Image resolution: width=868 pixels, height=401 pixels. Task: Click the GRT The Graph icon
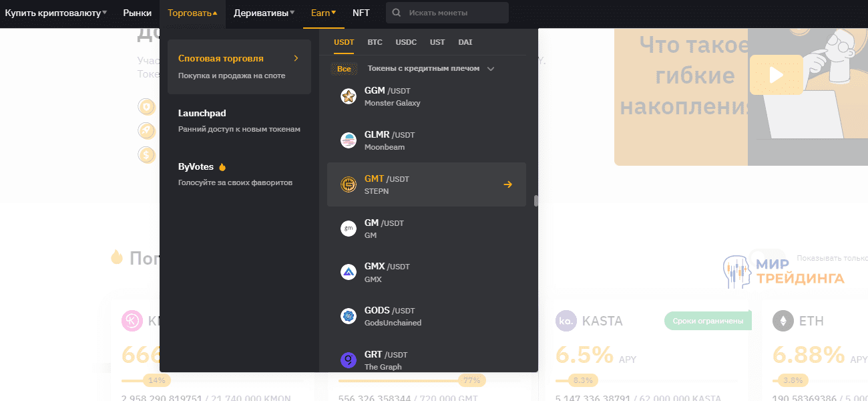pyautogui.click(x=349, y=360)
